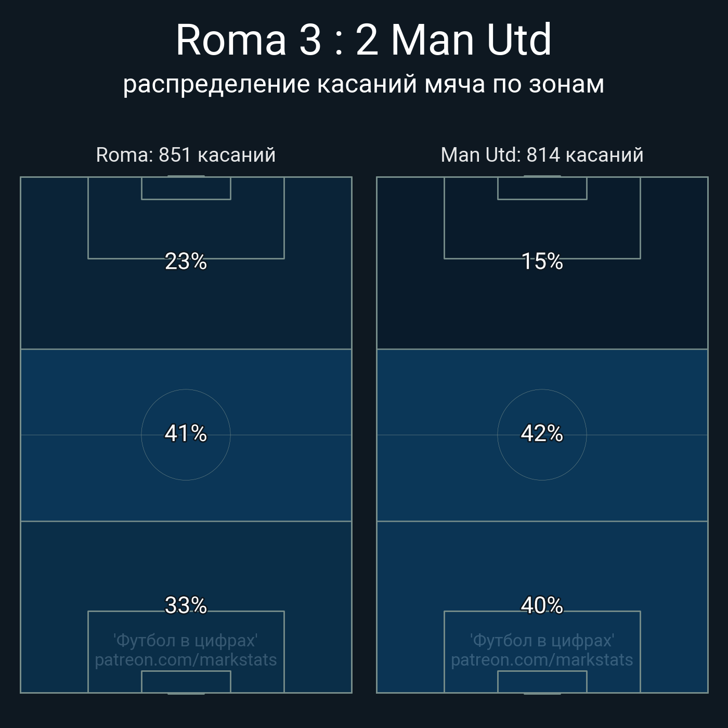Viewport: 728px width, 728px height.
Task: Click Man Utd's 15% attacking third label
Action: tap(542, 262)
